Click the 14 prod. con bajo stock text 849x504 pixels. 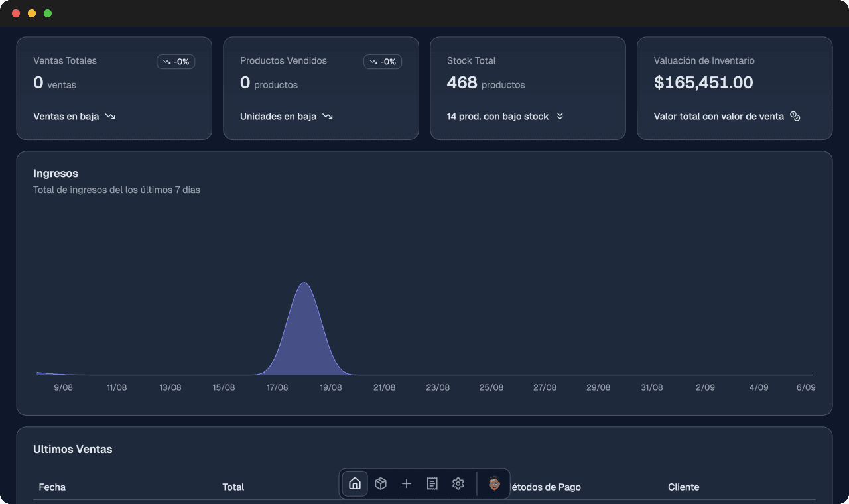point(497,117)
